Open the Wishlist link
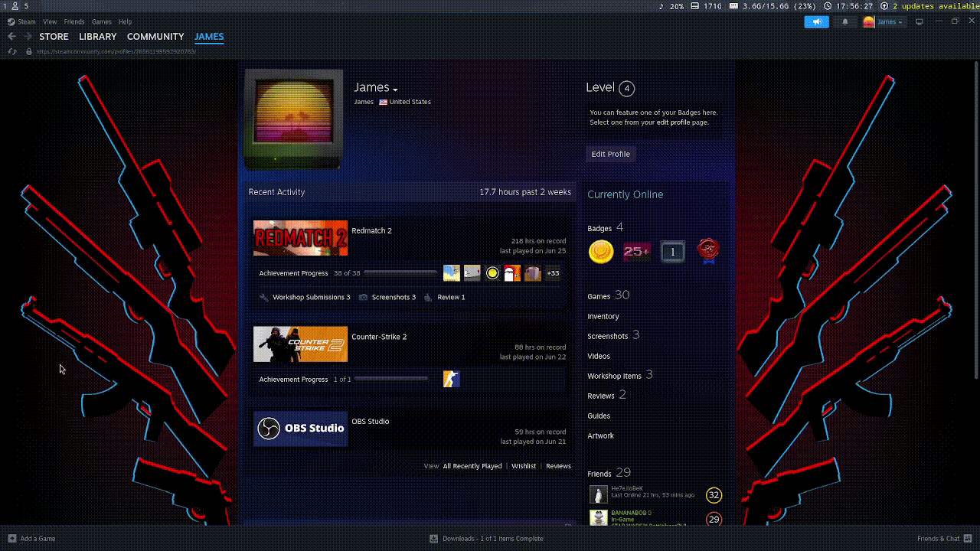 [524, 466]
